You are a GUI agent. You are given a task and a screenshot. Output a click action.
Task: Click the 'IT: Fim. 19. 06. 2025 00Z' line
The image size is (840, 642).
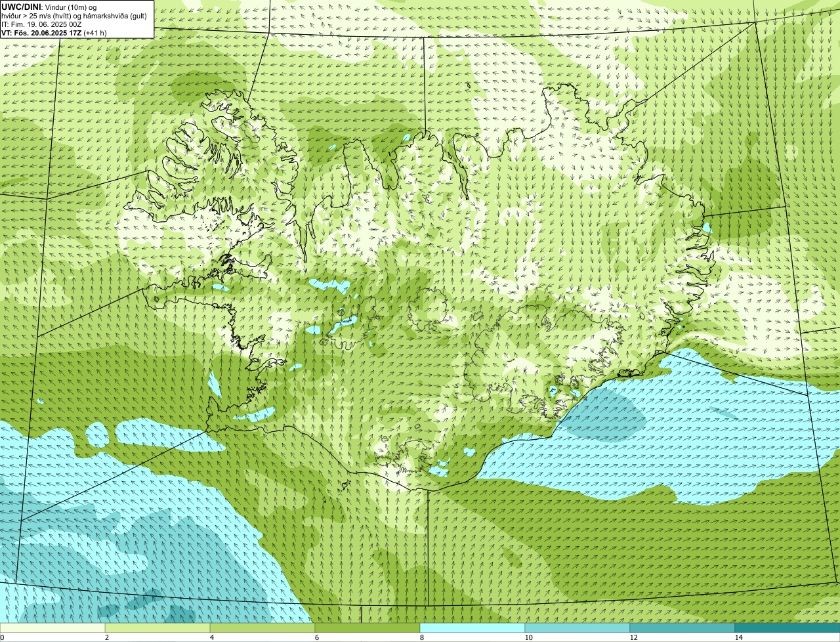coord(42,24)
